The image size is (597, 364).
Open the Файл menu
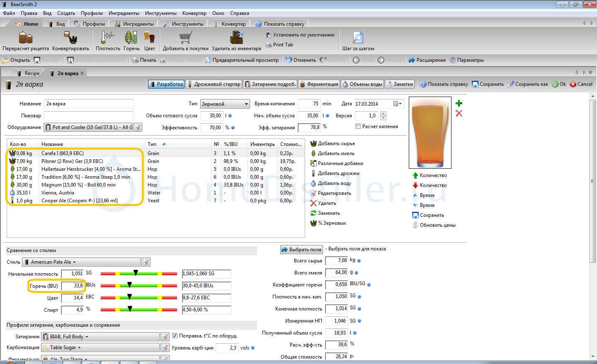coord(9,13)
